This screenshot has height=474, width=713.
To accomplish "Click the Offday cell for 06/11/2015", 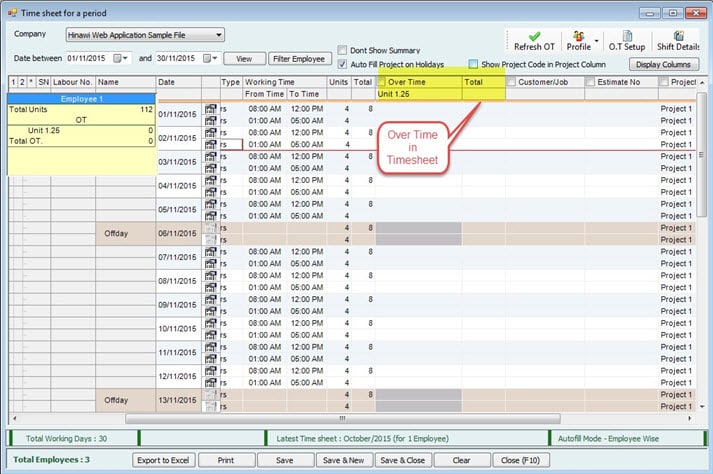I will click(x=126, y=233).
